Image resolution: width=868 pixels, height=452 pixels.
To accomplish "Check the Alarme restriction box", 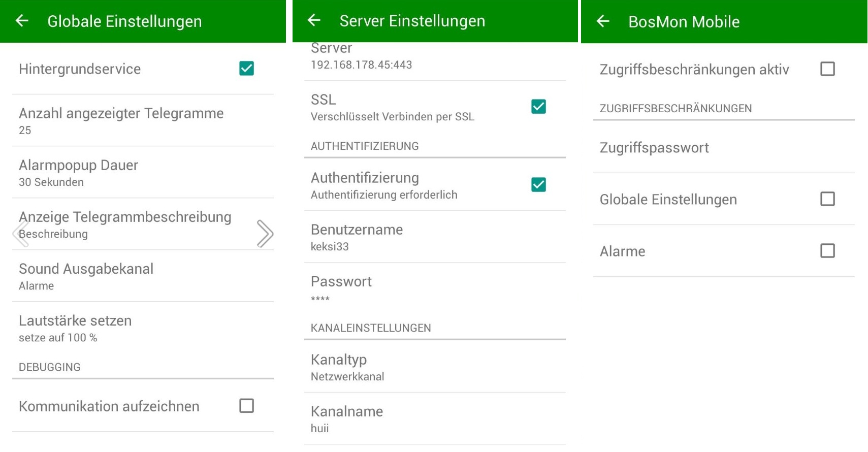I will click(827, 251).
